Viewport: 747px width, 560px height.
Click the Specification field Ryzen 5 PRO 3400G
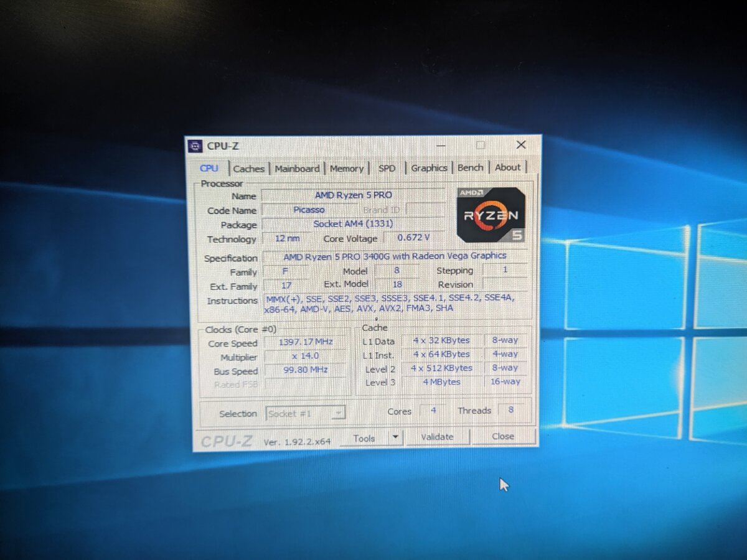click(395, 256)
